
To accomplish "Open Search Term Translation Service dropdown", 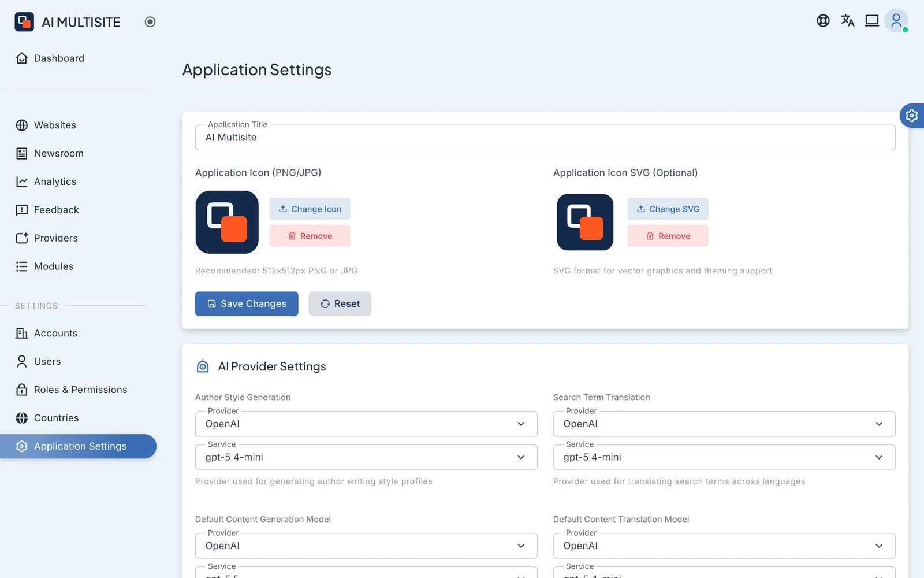I will tap(724, 457).
